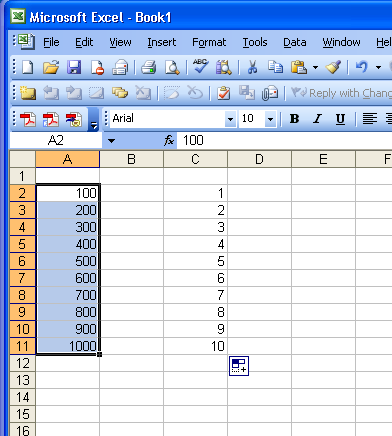Screen dimensions: 392x436
Task: Select row 12 header
Action: coord(22,363)
